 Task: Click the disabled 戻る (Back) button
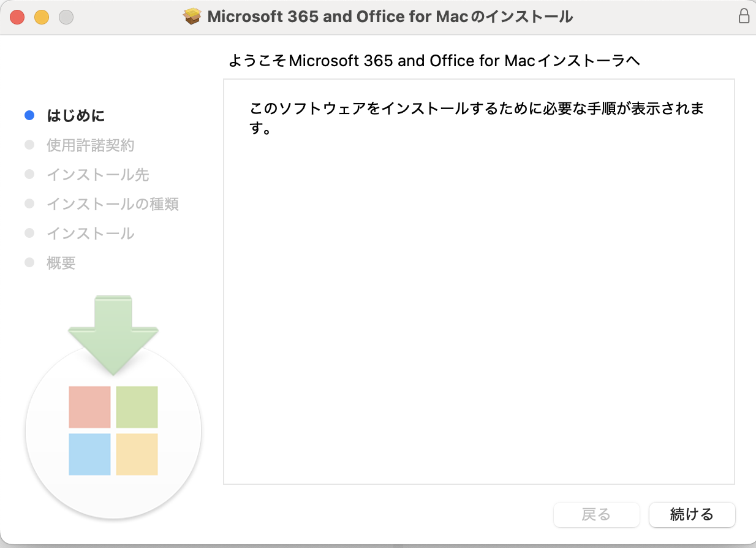596,514
